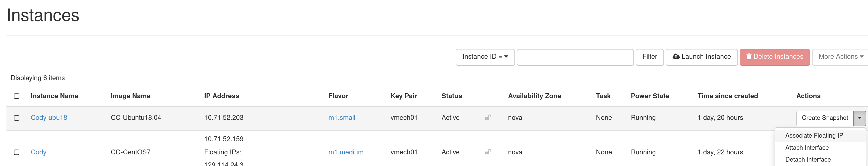Screen dimensions: 868x166
Task: Click the trash icon on Delete Instances
Action: point(749,56)
